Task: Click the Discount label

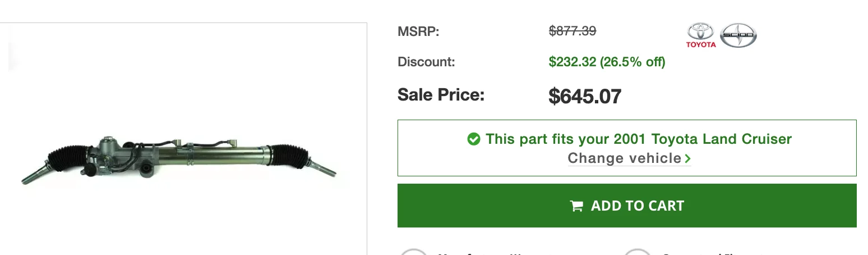Action: [426, 62]
